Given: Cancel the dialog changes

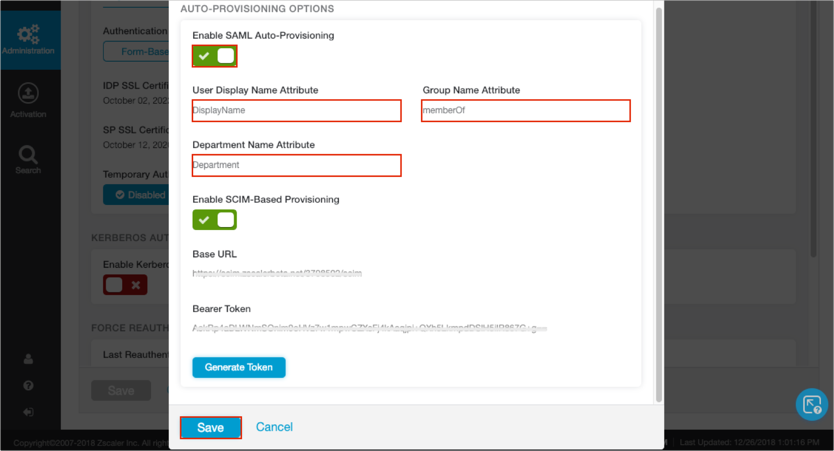Looking at the screenshot, I should [274, 427].
